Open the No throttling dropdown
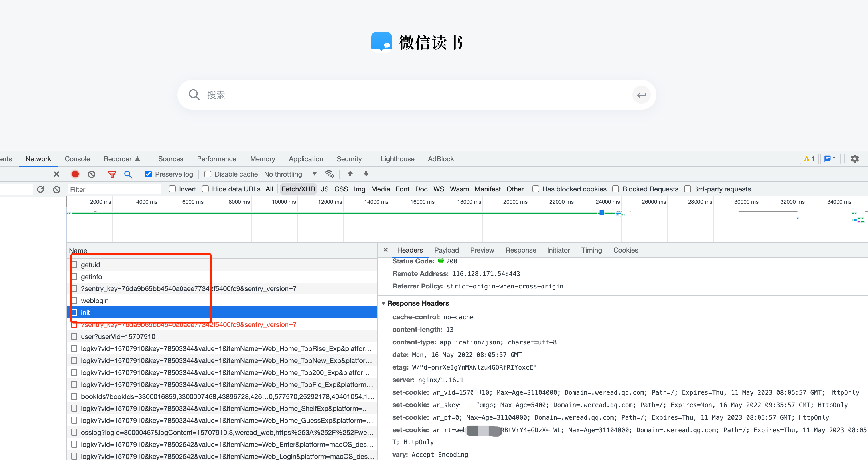 [x=290, y=174]
